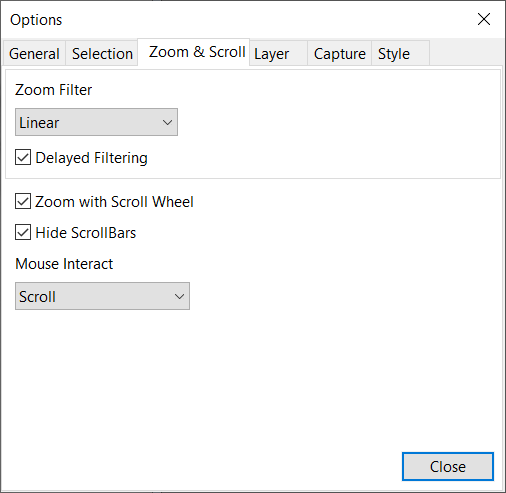Dismiss dialog with the X icon
Screen dimensions: 506x493
tap(484, 19)
